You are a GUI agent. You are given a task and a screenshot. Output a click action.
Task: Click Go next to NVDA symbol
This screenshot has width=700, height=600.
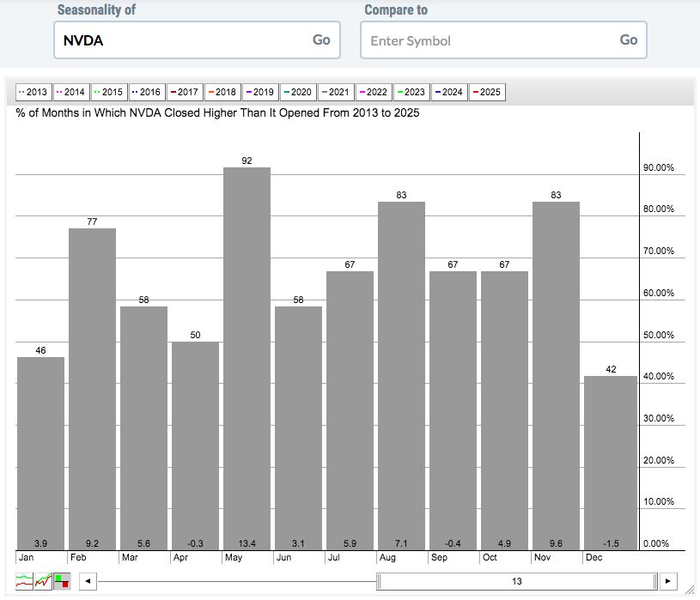click(321, 40)
